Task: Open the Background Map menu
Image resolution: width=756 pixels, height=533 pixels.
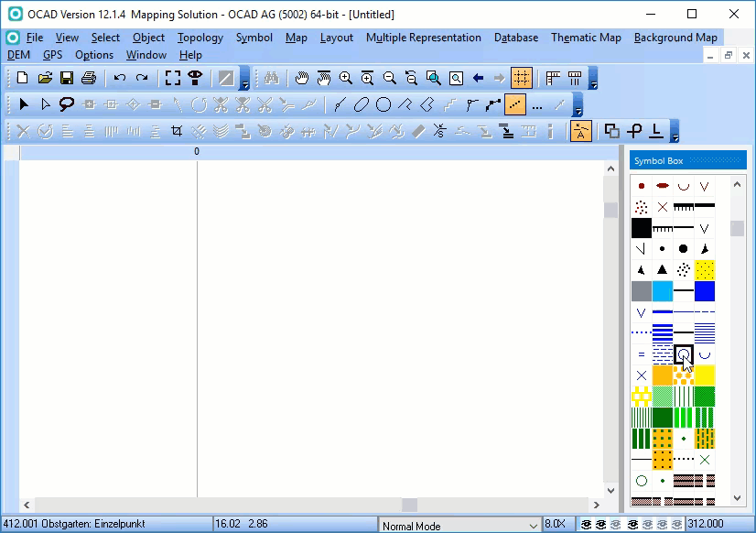Action: point(675,38)
